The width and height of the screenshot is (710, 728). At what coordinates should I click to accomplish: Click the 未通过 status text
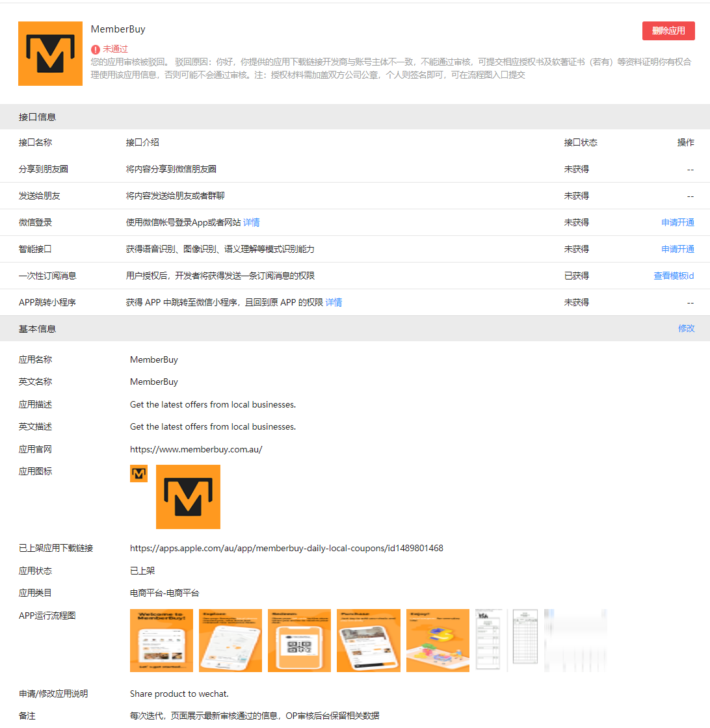click(115, 49)
